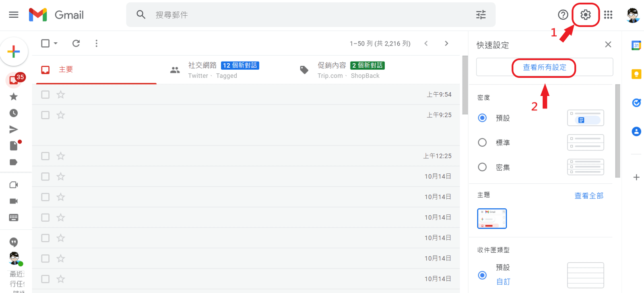The width and height of the screenshot is (644, 293).
Task: Open the Help question mark icon
Action: (x=563, y=15)
